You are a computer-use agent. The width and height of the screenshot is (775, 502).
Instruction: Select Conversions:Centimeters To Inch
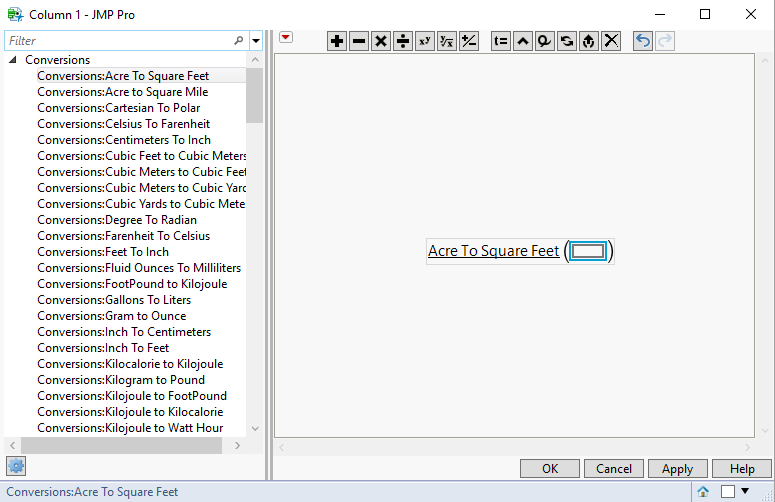point(124,140)
